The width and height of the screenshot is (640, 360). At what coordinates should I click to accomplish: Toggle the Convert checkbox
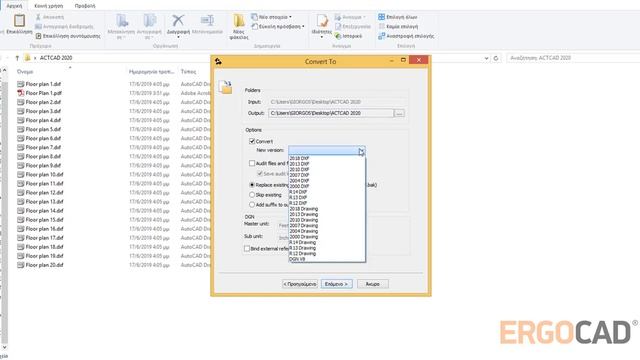pos(252,141)
